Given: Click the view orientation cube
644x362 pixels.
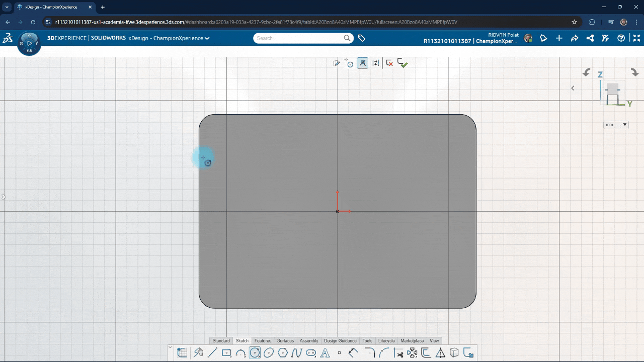Looking at the screenshot, I should 612,93.
